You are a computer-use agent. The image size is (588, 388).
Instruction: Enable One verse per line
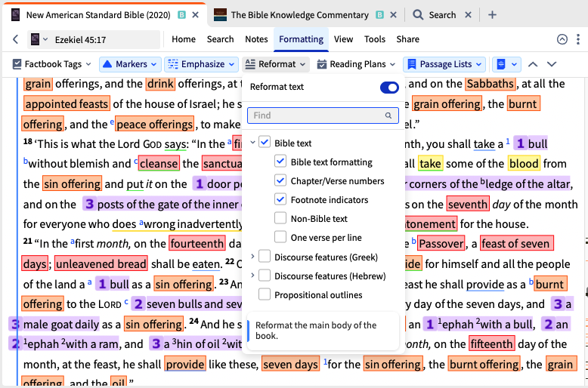coord(280,237)
